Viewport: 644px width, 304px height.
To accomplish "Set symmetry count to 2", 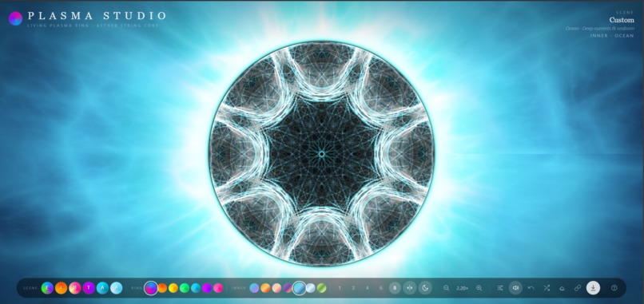I will pos(353,288).
